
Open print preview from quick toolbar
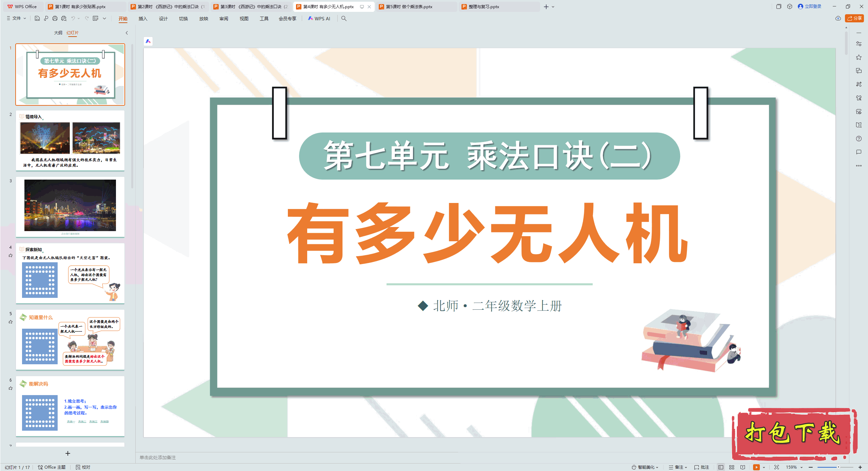tap(64, 19)
